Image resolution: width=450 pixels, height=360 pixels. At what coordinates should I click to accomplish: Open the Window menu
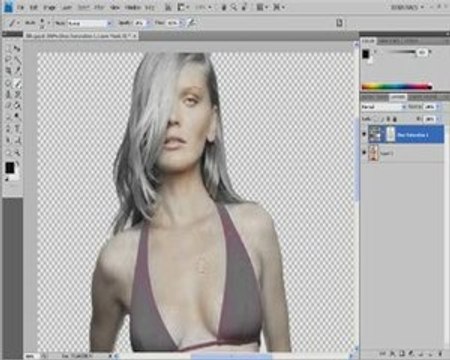(x=132, y=7)
